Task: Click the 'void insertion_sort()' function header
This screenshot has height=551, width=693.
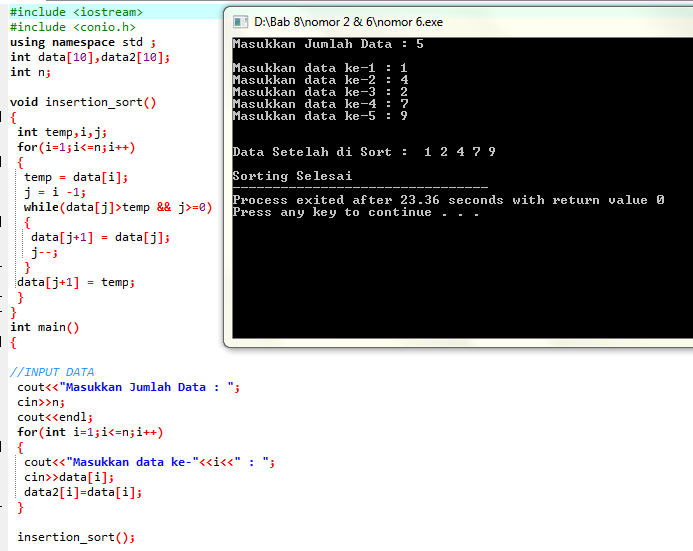Action: tap(83, 102)
